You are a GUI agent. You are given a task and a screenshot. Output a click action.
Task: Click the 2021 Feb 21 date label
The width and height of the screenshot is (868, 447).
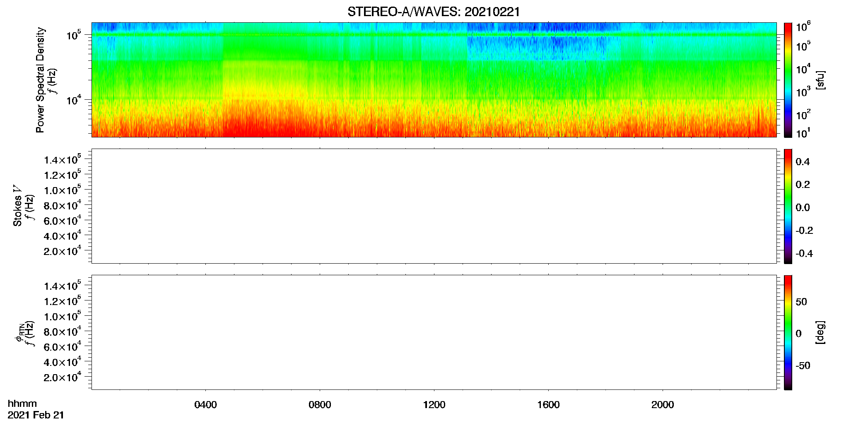click(x=36, y=415)
